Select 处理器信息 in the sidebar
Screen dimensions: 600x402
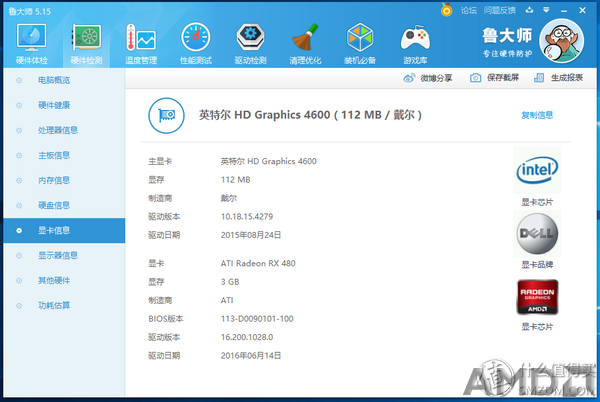pyautogui.click(x=64, y=130)
